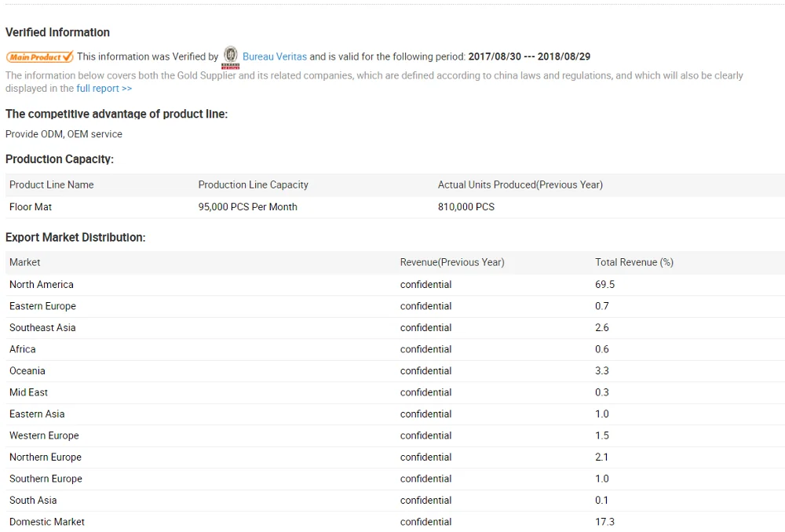785x532 pixels.
Task: Click the Market column header
Action: (25, 262)
